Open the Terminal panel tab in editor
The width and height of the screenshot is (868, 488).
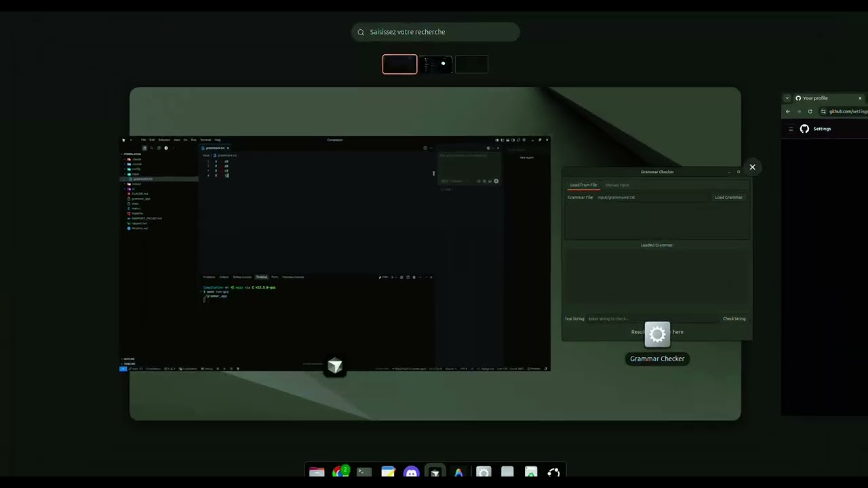(262, 277)
